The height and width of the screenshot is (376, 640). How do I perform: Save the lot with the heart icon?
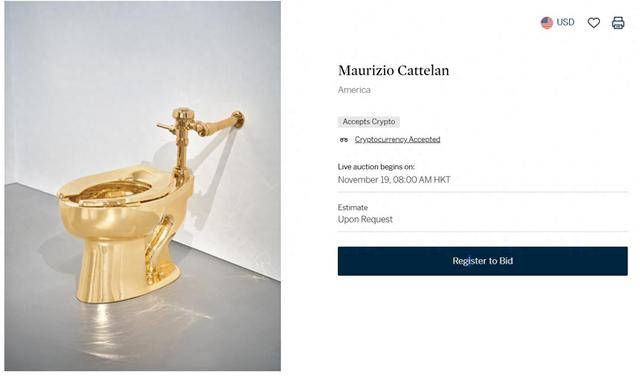click(593, 23)
